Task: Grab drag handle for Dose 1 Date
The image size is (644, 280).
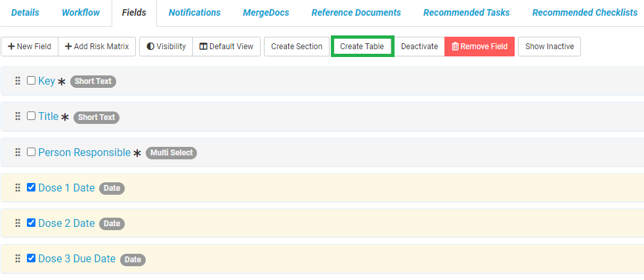Action: coord(18,188)
